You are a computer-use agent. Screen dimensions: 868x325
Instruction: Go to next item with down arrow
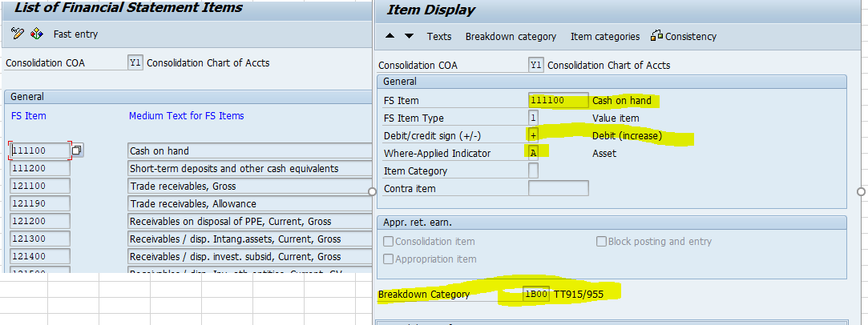coord(409,36)
